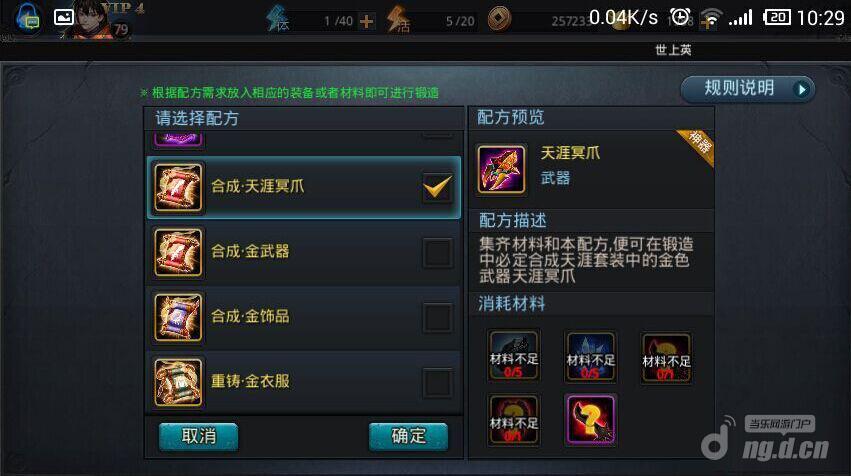Screen dimensions: 851x476
Task: Select the 重铸·金衣服 recipe row
Action: point(304,383)
